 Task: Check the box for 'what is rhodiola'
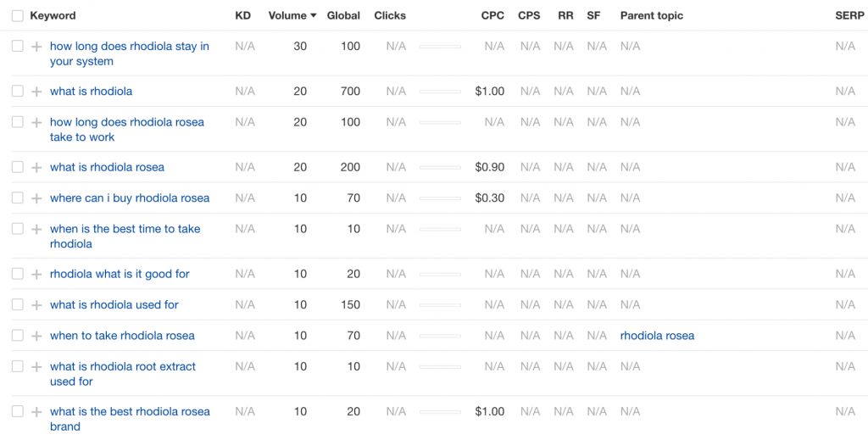point(18,91)
